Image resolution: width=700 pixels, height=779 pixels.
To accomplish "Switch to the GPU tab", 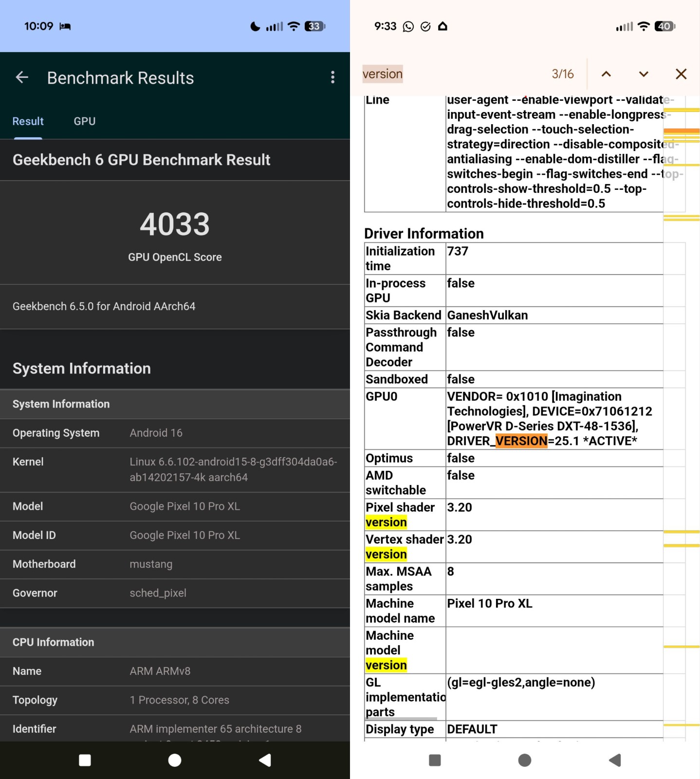I will coord(85,121).
